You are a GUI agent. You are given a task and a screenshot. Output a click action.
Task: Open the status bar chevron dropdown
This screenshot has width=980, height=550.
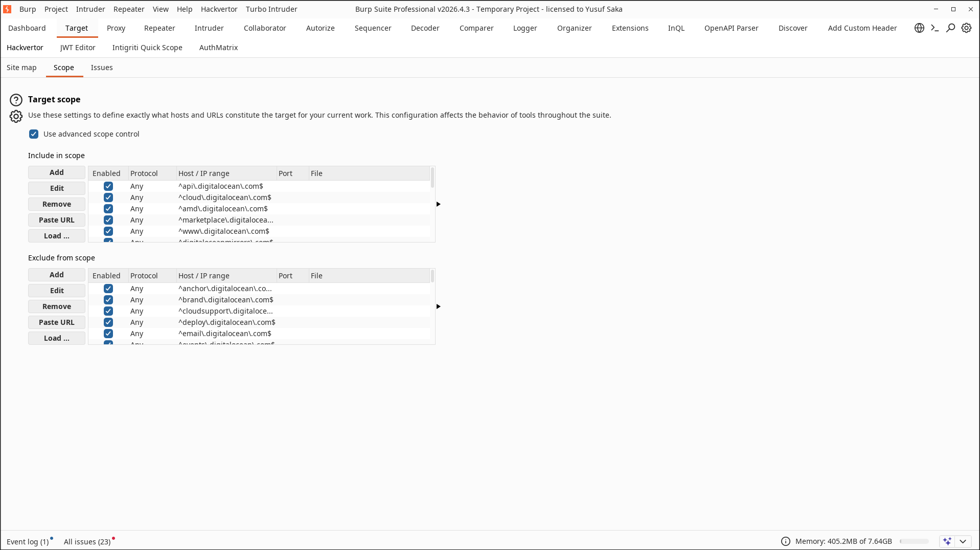[x=963, y=541]
